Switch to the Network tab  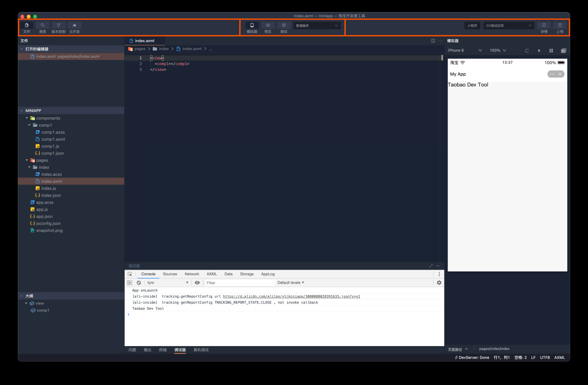pyautogui.click(x=192, y=274)
